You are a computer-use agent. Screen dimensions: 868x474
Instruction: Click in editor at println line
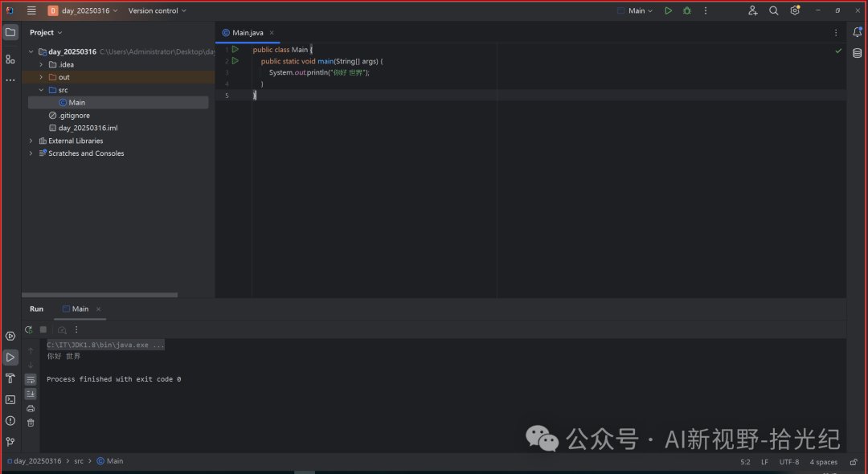pyautogui.click(x=319, y=72)
